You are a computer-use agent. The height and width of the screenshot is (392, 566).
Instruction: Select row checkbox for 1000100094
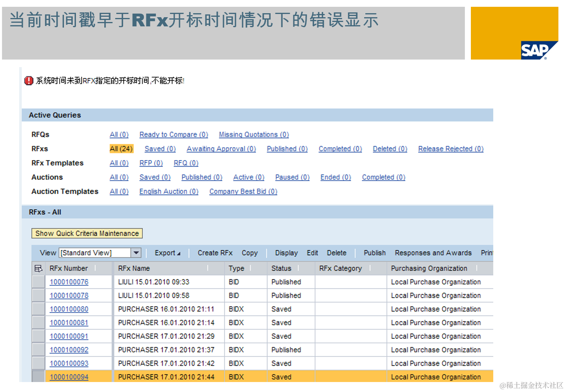(x=38, y=376)
